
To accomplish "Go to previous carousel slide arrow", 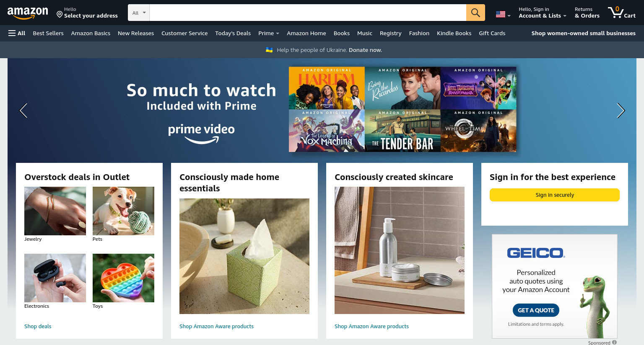I will point(23,111).
